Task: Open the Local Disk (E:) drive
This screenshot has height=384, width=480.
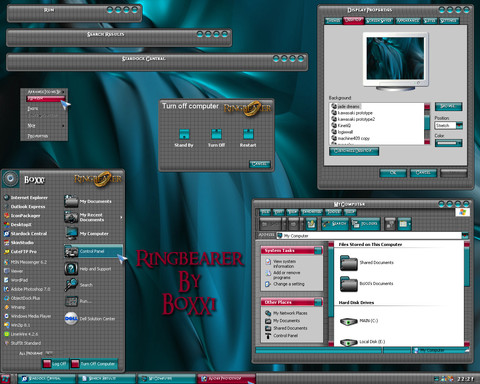Action: click(362, 342)
